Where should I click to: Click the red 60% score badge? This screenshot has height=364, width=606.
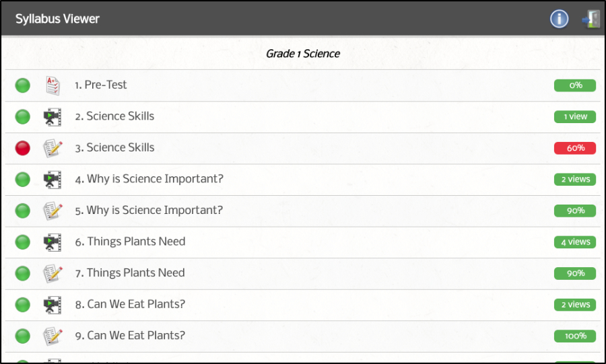tap(575, 148)
